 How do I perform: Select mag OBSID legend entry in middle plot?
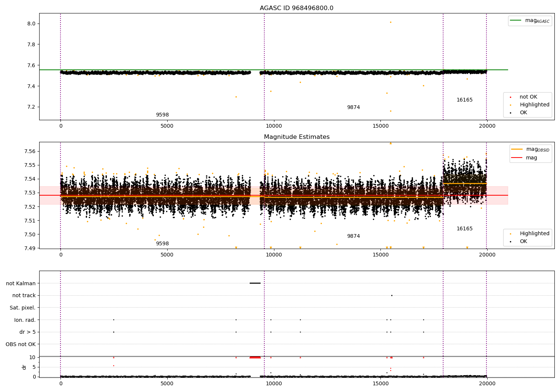click(x=530, y=149)
